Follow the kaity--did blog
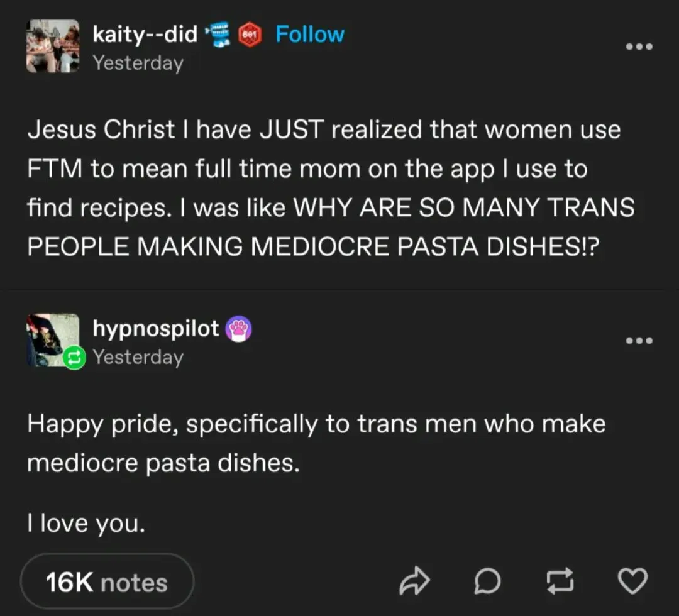Image resolution: width=679 pixels, height=616 pixels. (310, 35)
